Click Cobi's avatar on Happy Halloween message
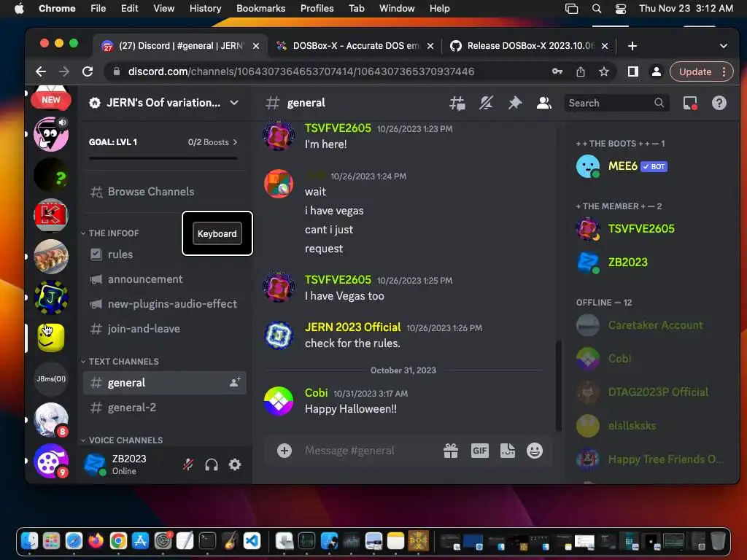 279,401
